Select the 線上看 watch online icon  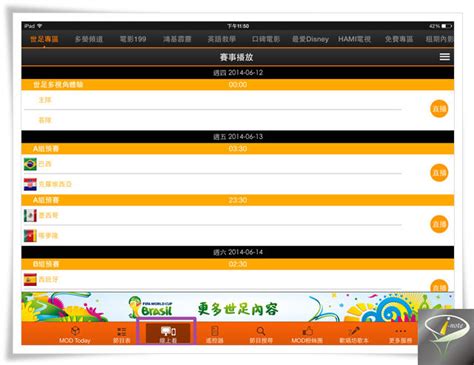(168, 334)
